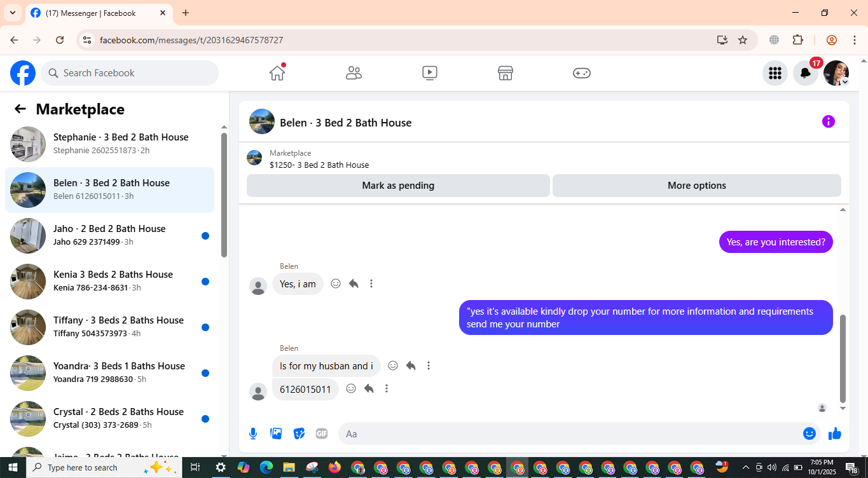The height and width of the screenshot is (478, 868).
Task: Open a new browser tab
Action: pyautogui.click(x=186, y=13)
